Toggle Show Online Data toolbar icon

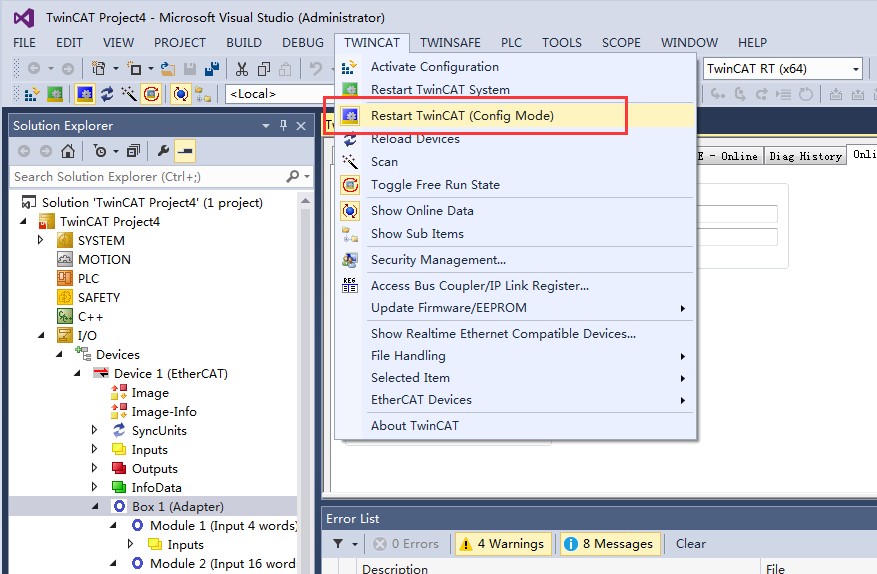(180, 94)
